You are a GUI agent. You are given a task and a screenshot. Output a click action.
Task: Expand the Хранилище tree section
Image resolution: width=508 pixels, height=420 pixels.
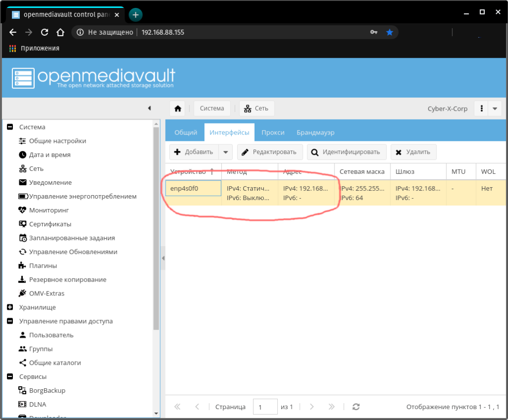pyautogui.click(x=10, y=307)
